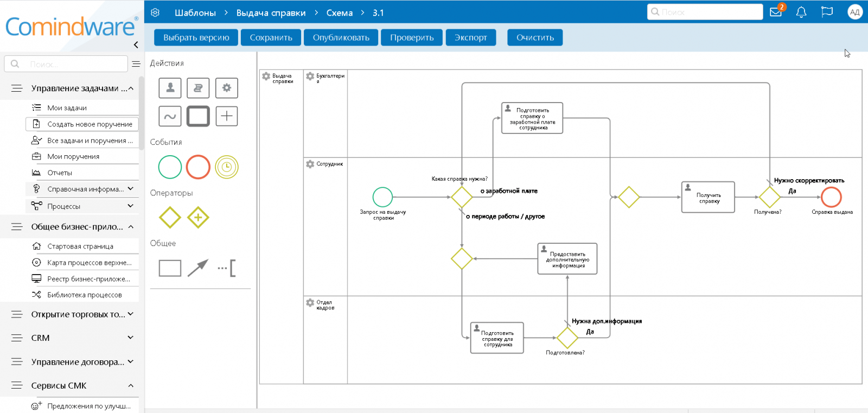The width and height of the screenshot is (868, 413).
Task: Select the exclusive gateway diamond operator
Action: pyautogui.click(x=170, y=218)
